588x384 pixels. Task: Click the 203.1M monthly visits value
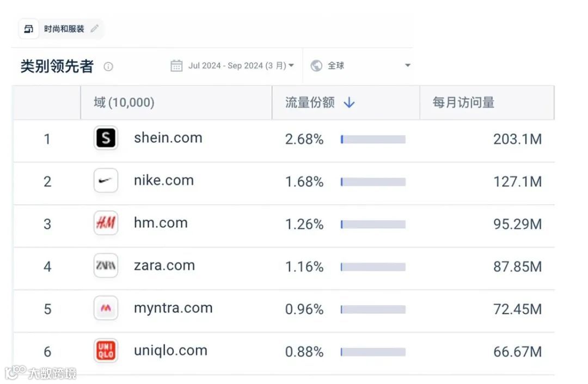tap(517, 139)
